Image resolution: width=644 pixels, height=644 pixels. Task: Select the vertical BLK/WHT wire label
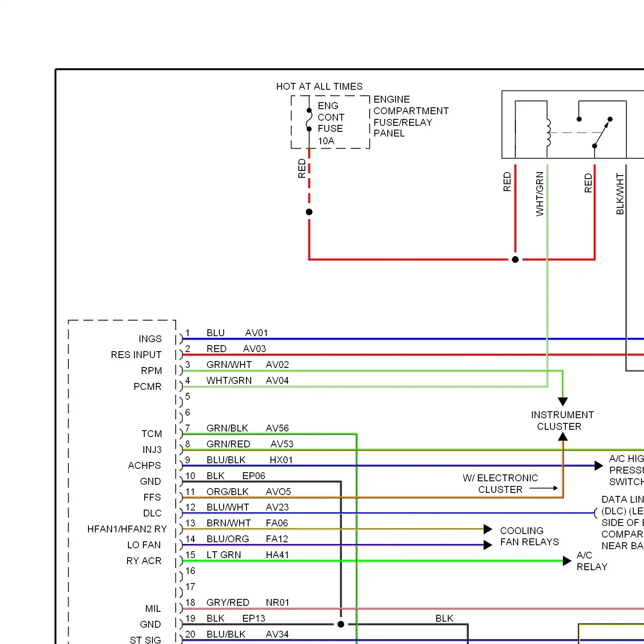pyautogui.click(x=620, y=194)
